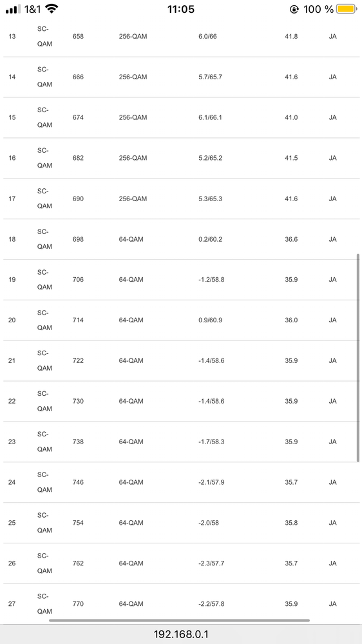The height and width of the screenshot is (644, 362).
Task: Click the -2.3/57.7 power value
Action: coord(211,563)
